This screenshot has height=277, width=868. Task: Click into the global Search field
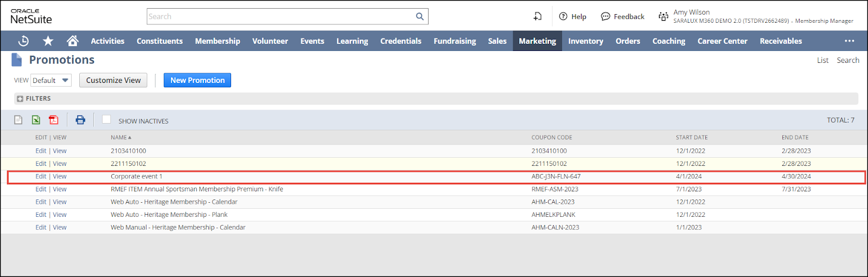click(279, 16)
